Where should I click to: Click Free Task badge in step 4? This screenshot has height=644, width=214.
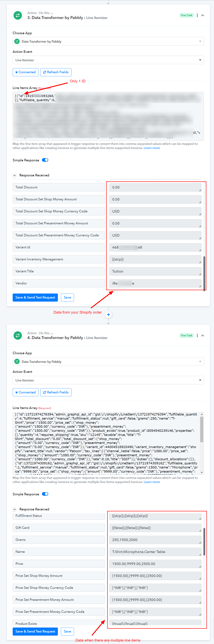click(x=186, y=335)
